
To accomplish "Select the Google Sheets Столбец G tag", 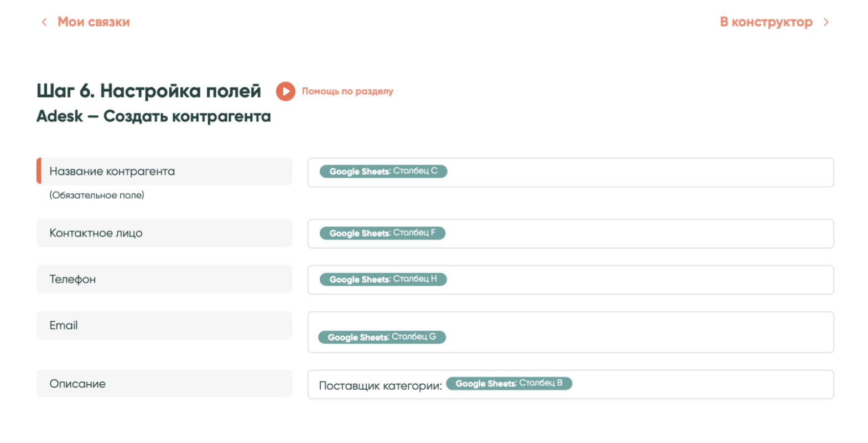I will click(x=382, y=337).
